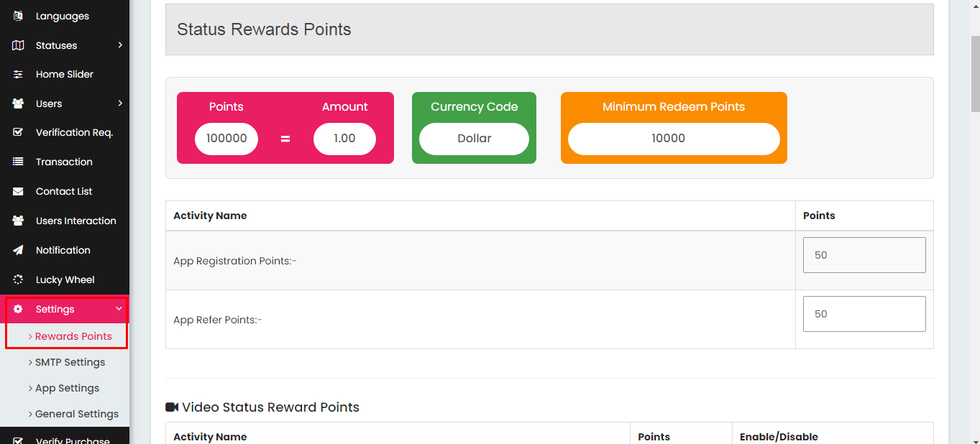Click the Settings gear icon
This screenshot has width=980, height=444.
click(x=18, y=309)
